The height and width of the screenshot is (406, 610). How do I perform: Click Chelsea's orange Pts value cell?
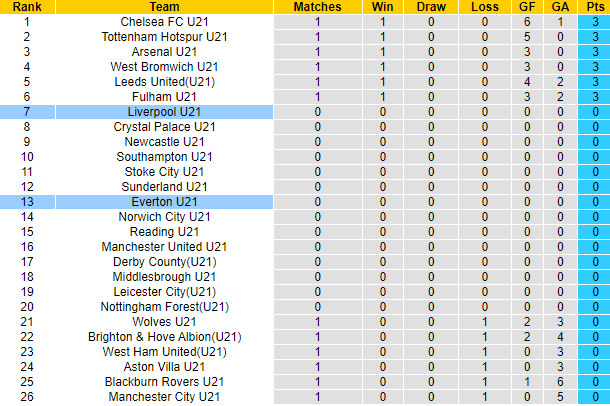[x=594, y=21]
